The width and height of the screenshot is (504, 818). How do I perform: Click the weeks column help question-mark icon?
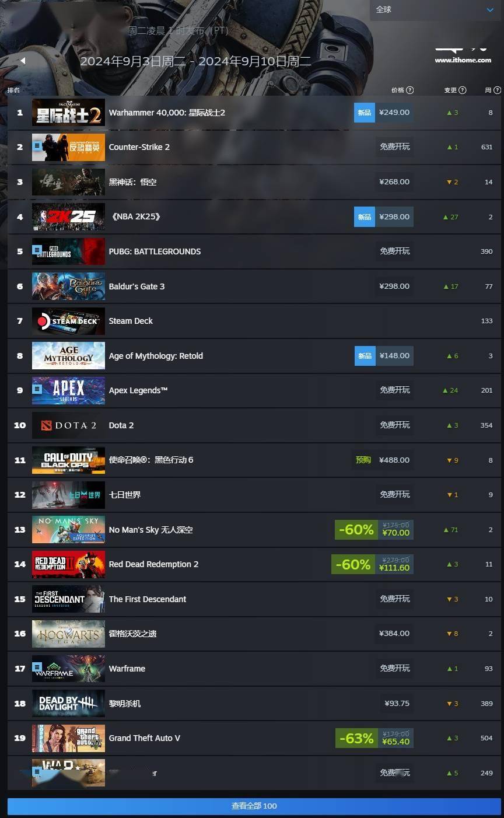(497, 90)
